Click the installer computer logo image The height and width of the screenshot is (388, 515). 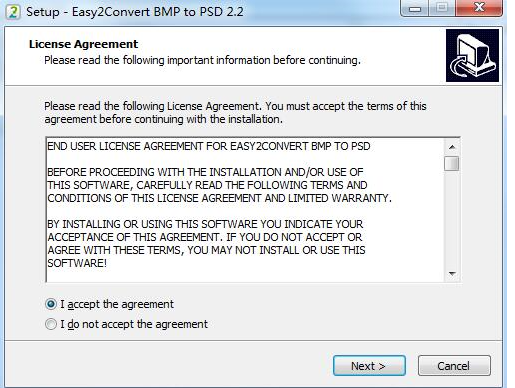(x=472, y=55)
